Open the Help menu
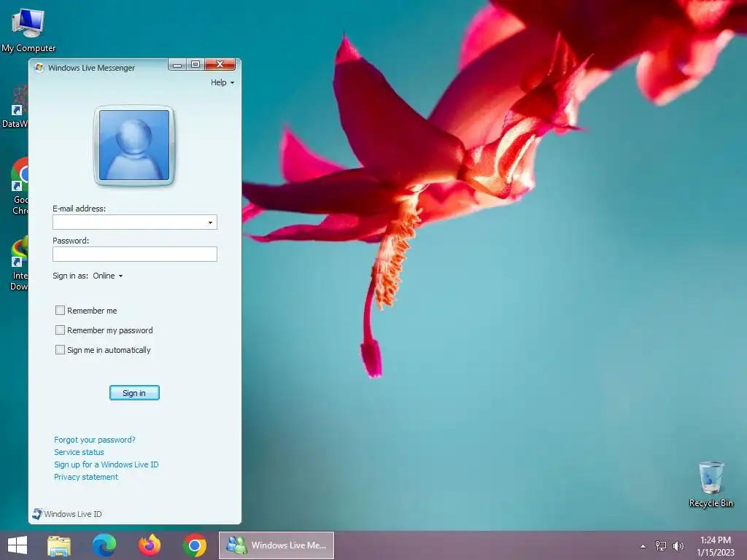This screenshot has width=747, height=560. (x=222, y=82)
